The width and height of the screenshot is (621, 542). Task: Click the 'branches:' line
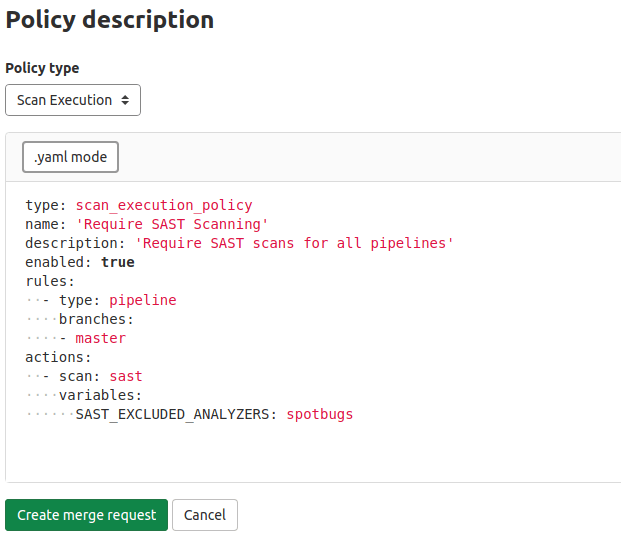coord(96,319)
